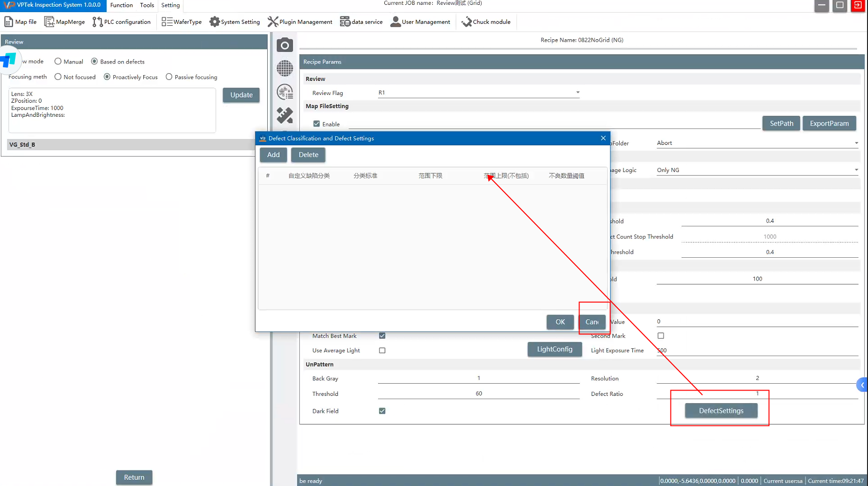The width and height of the screenshot is (868, 486).
Task: Open the Only NG image logic dropdown
Action: tap(757, 170)
